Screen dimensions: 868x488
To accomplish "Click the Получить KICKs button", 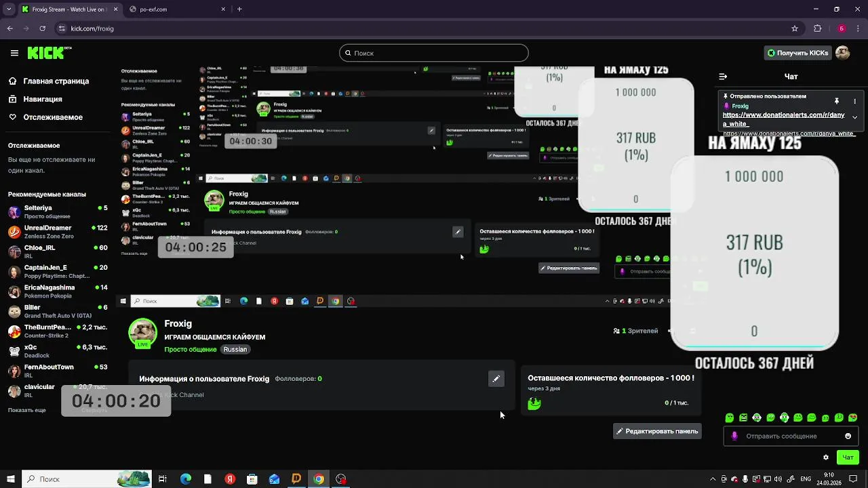I will click(797, 53).
